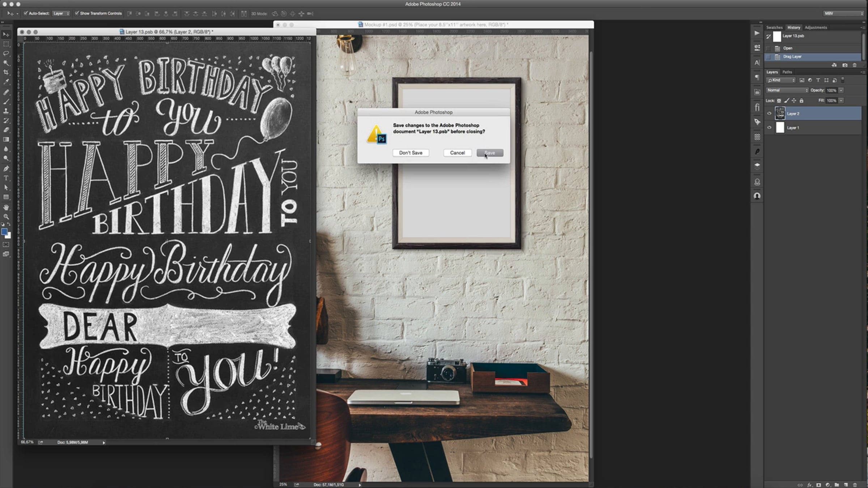Select the Dodge tool
Screen dimensions: 868x488
[x=6, y=158]
